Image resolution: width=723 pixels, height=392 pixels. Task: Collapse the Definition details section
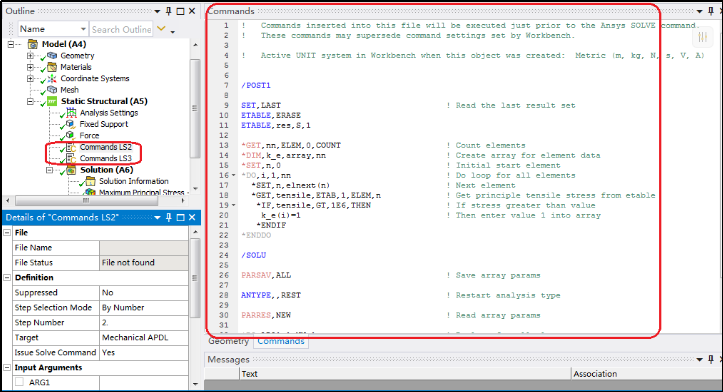pyautogui.click(x=7, y=278)
